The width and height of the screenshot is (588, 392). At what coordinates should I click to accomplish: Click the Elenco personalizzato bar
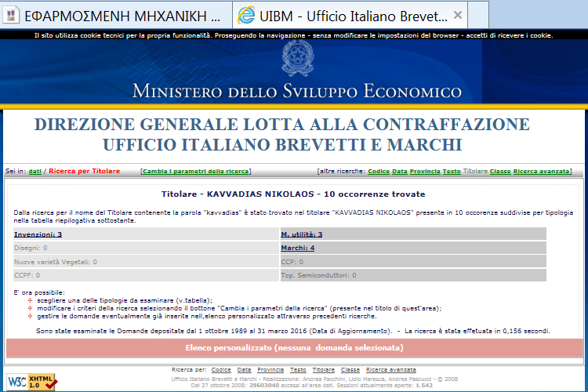[294, 348]
